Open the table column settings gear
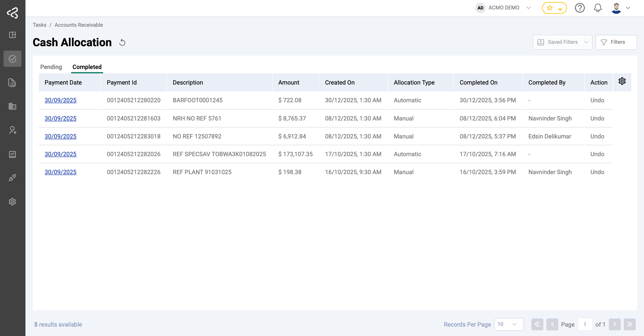Screen dimensions: 644x336 coord(622,81)
